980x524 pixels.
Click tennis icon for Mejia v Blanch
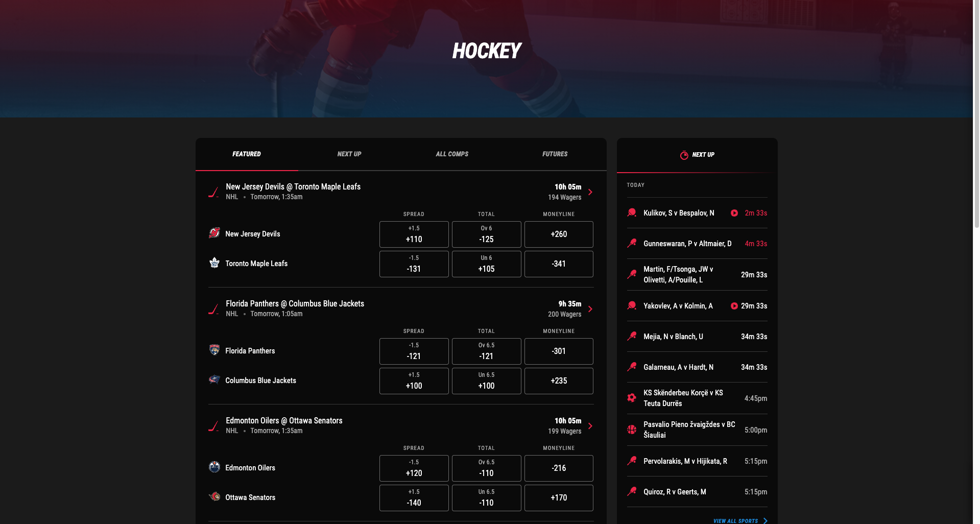(x=632, y=336)
